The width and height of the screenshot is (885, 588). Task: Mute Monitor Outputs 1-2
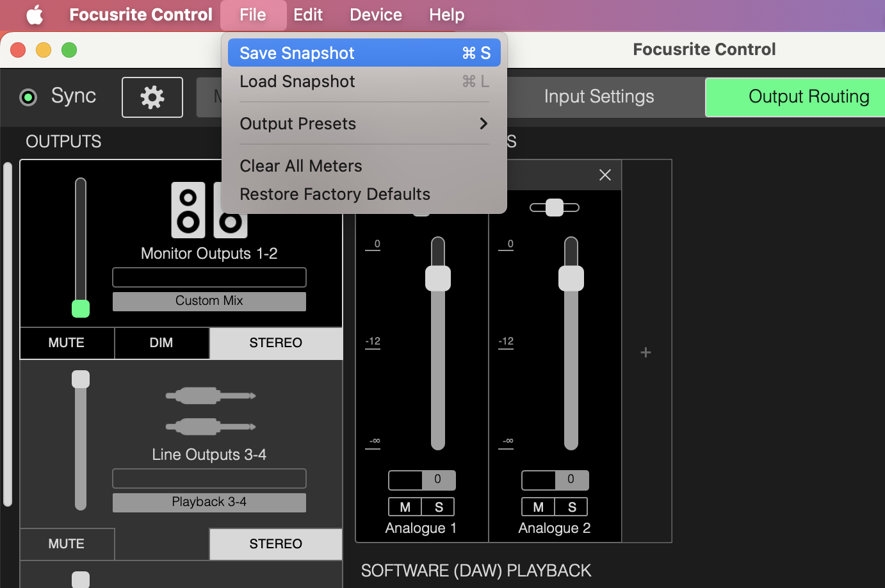(67, 343)
